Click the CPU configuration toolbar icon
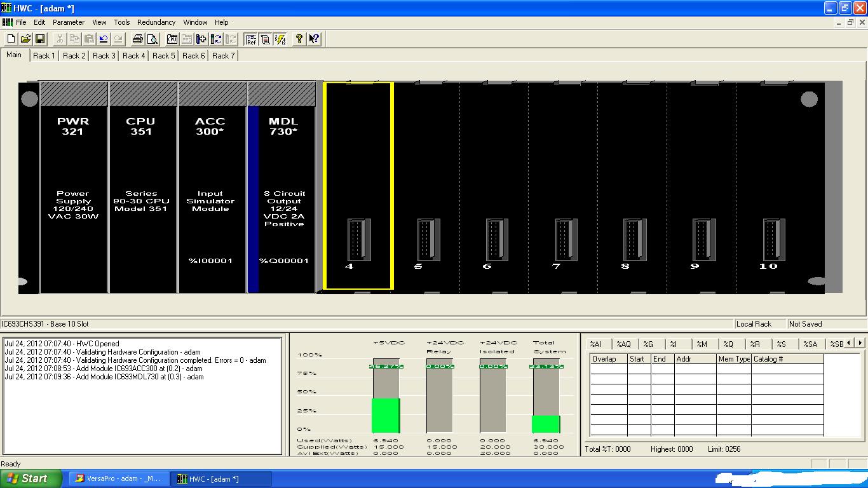 pos(172,39)
